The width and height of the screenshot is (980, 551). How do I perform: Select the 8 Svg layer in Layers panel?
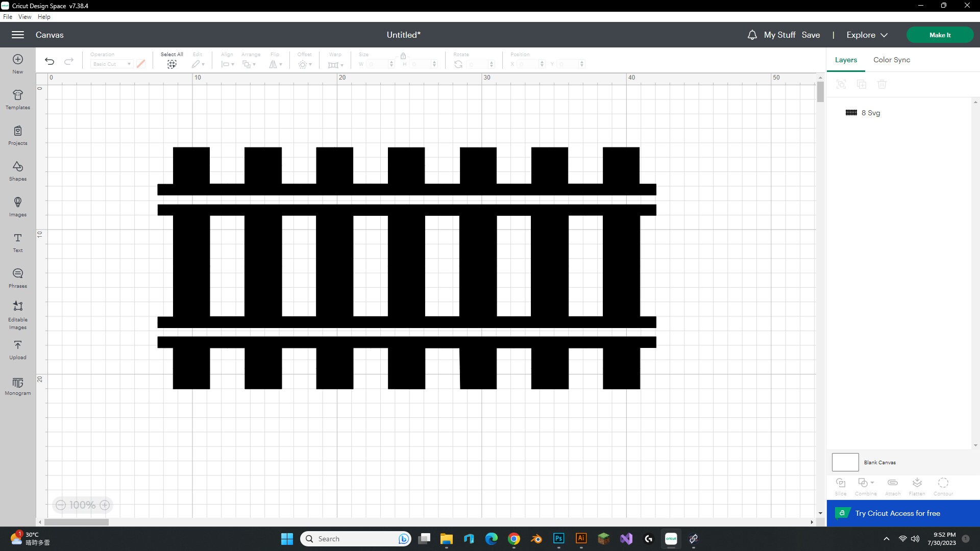(870, 113)
